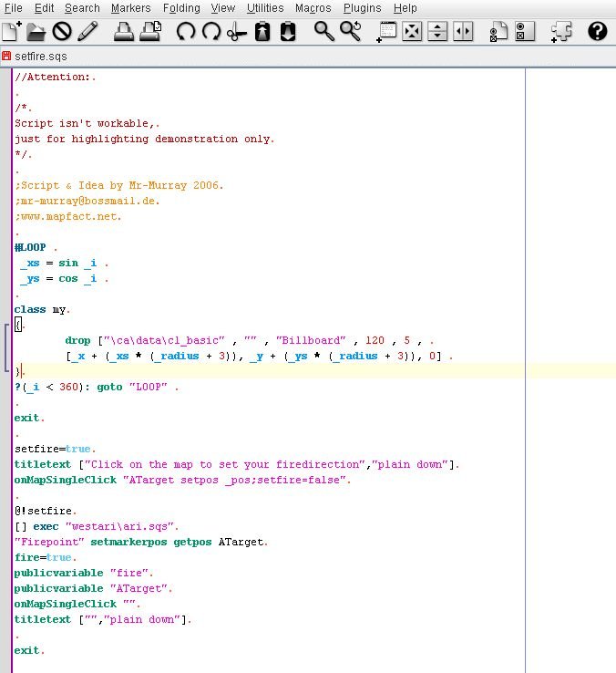Click the Find Next icon
Image resolution: width=616 pixels, height=673 pixels.
[x=350, y=32]
